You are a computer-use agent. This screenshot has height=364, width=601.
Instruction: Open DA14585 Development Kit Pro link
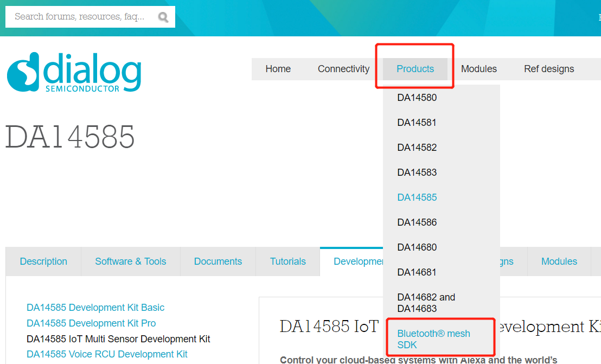click(91, 323)
